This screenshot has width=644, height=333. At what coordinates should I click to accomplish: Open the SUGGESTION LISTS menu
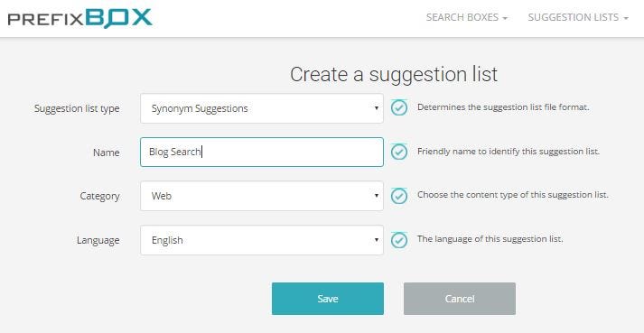coord(578,18)
